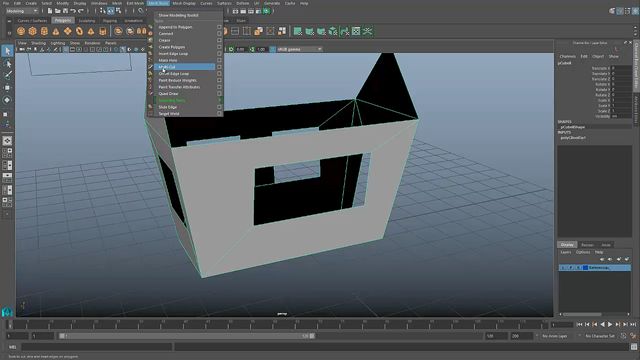Open the animation preferences icon
The image size is (640, 360).
[633, 336]
